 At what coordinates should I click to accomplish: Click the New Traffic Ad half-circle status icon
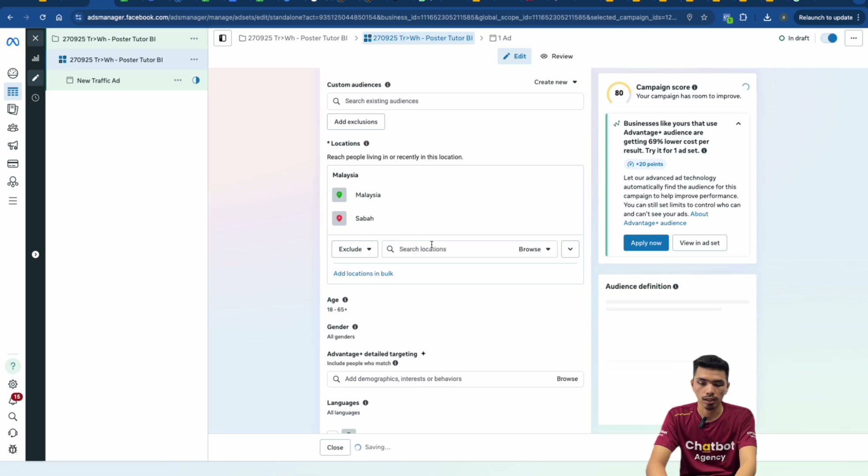click(196, 80)
